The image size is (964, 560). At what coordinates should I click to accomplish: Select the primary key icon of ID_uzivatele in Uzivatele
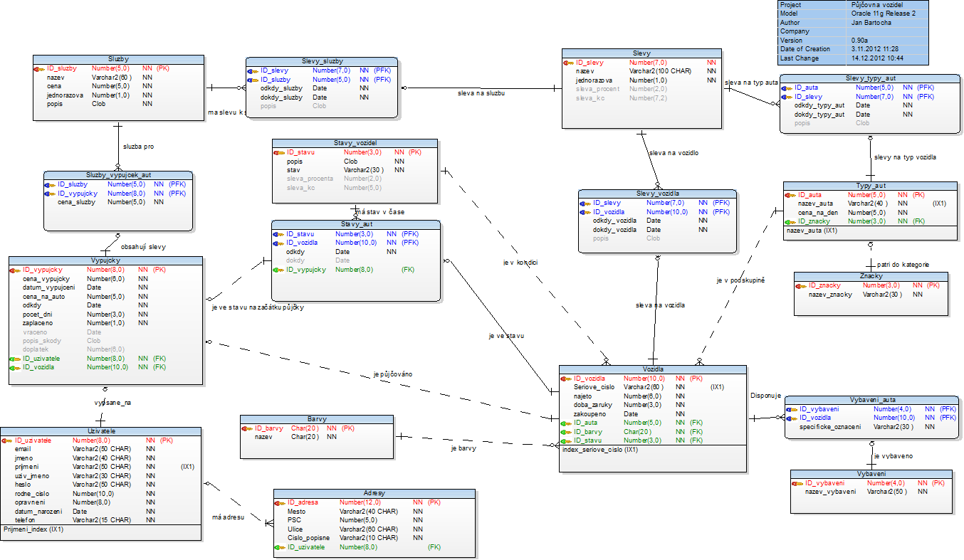[7, 440]
